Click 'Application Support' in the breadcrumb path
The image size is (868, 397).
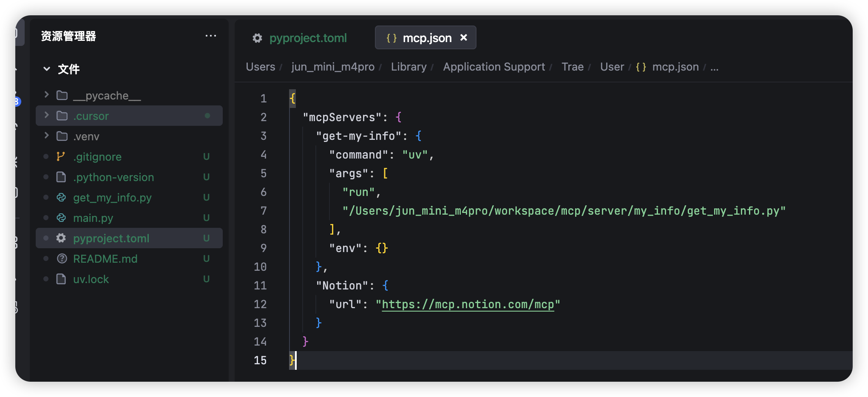pos(494,67)
